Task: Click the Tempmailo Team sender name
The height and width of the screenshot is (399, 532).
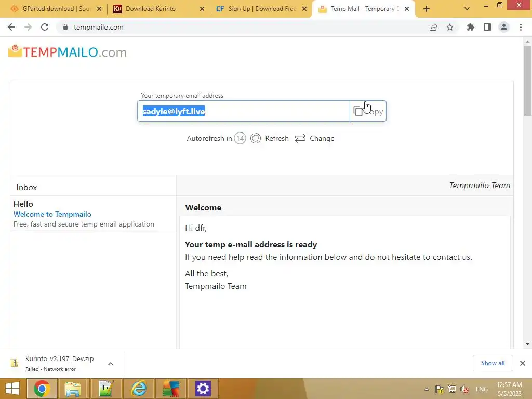Action: (480, 185)
